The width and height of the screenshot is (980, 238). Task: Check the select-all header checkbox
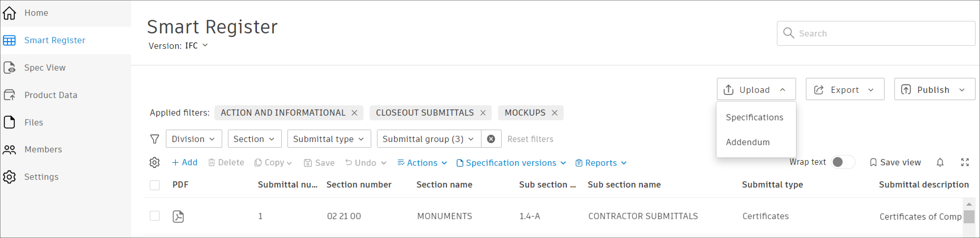click(x=154, y=185)
